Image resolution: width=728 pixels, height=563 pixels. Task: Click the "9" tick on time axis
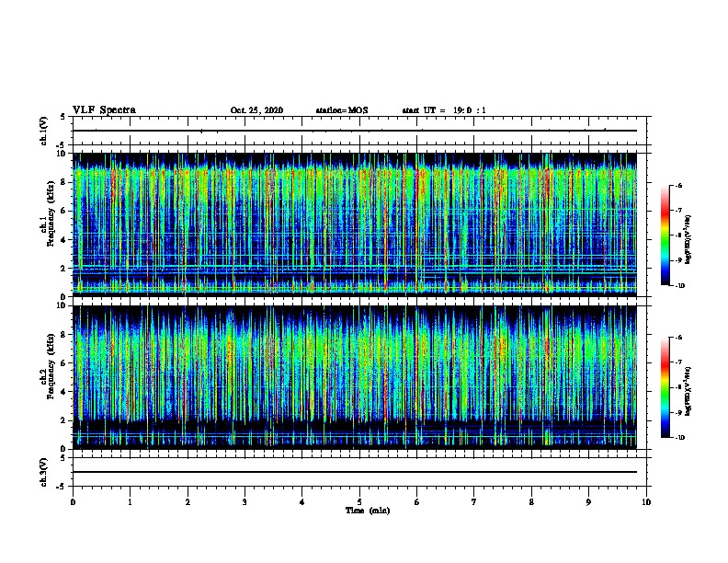588,502
